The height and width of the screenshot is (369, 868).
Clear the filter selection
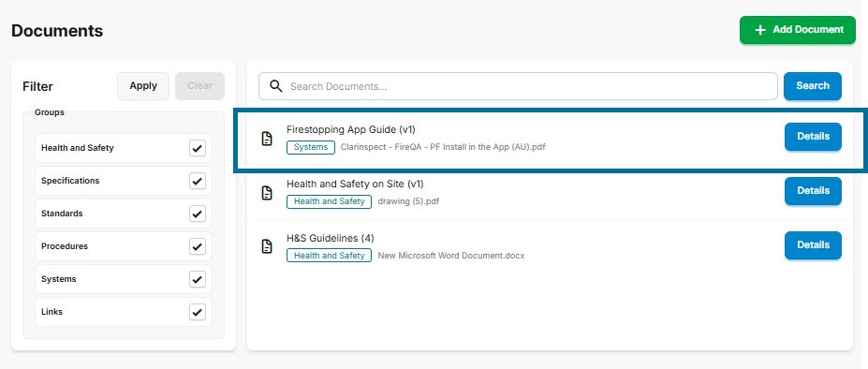[x=199, y=86]
